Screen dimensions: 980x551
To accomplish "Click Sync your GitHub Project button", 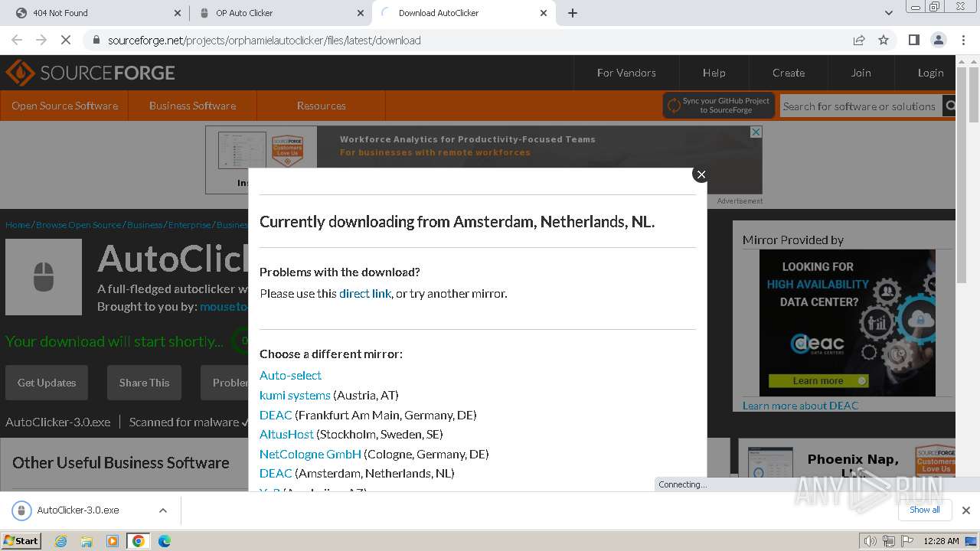I will [x=719, y=106].
